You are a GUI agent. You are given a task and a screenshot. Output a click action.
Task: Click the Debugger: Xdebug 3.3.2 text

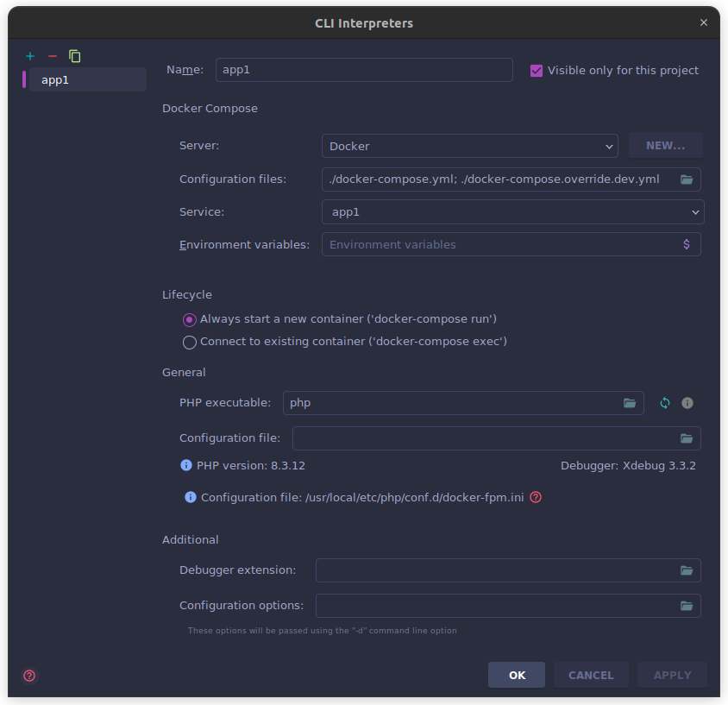click(628, 466)
